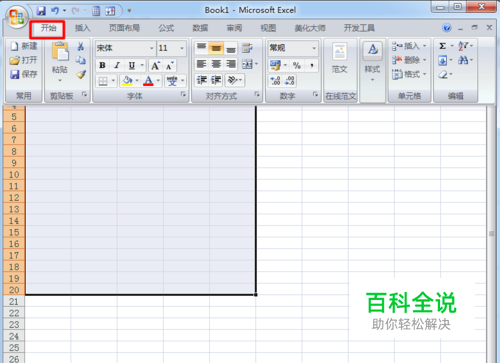This screenshot has height=363, width=500.
Task: Increase decimal places
Action: click(x=276, y=81)
